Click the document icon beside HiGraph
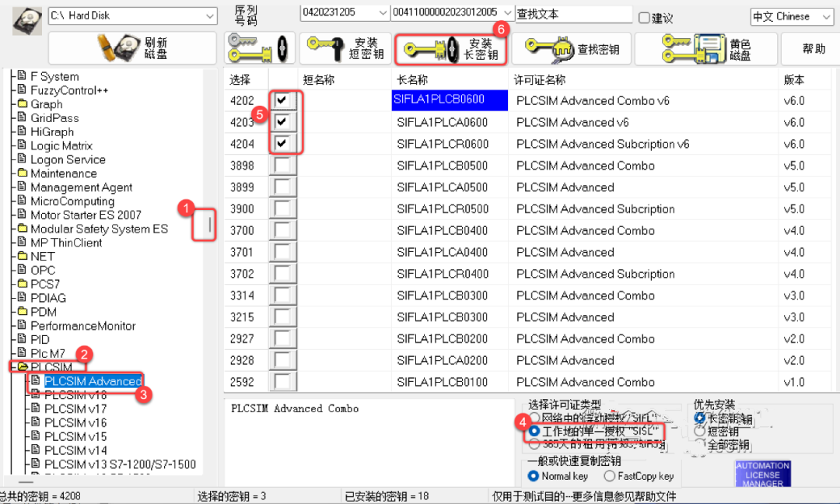 coord(22,131)
